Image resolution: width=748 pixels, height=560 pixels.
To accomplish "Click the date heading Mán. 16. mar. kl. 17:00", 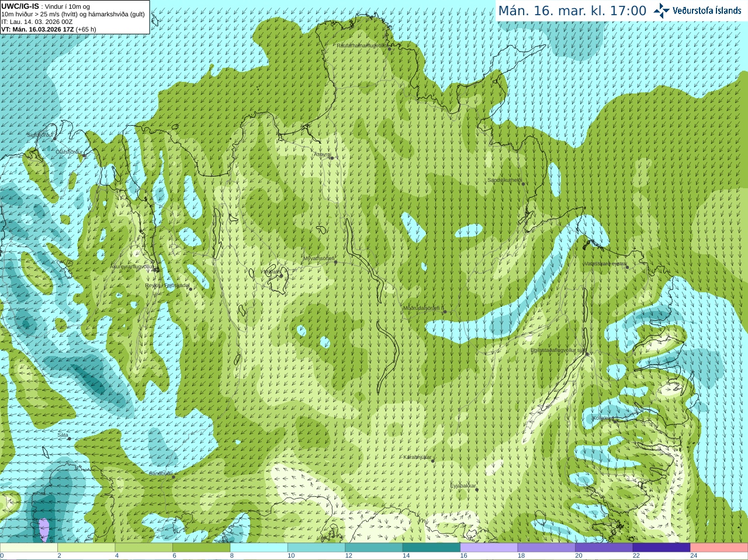I will point(572,11).
